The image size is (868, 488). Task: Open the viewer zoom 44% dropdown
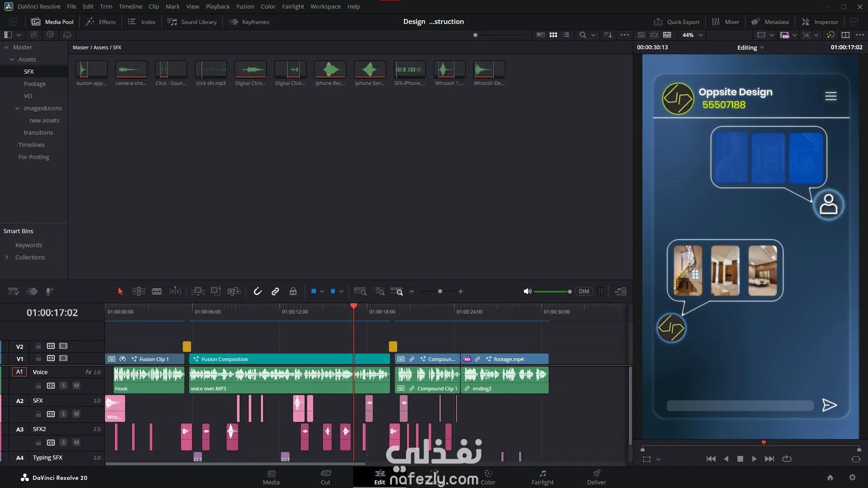point(692,35)
